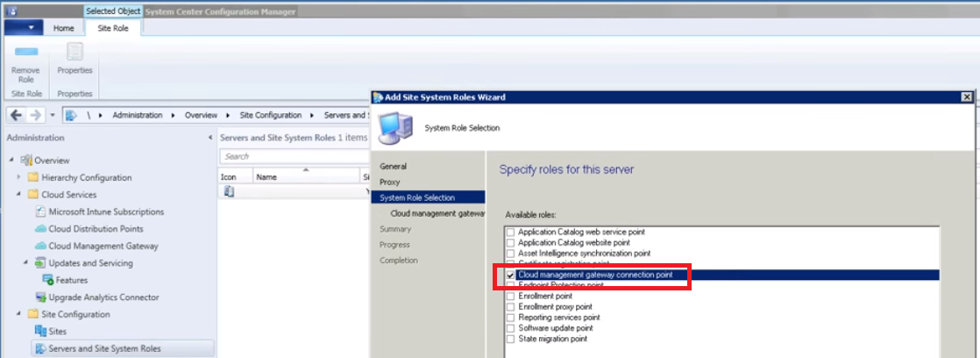Click the server icon in the list row

[229, 191]
